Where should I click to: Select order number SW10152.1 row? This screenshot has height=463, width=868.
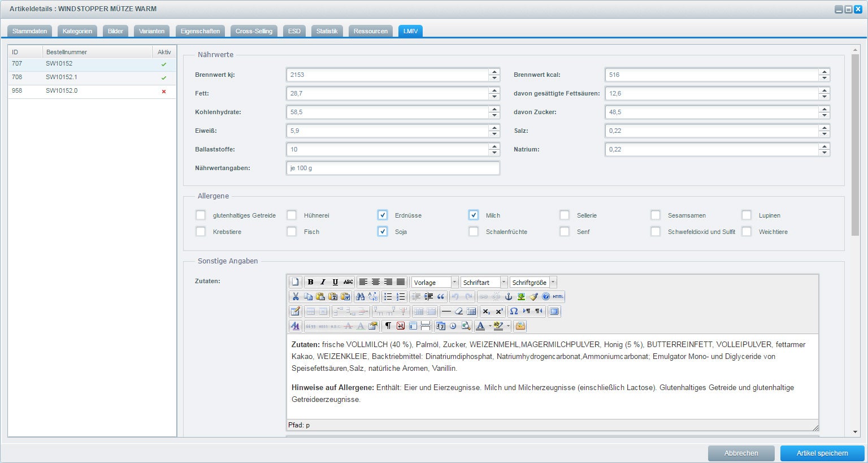click(x=92, y=77)
